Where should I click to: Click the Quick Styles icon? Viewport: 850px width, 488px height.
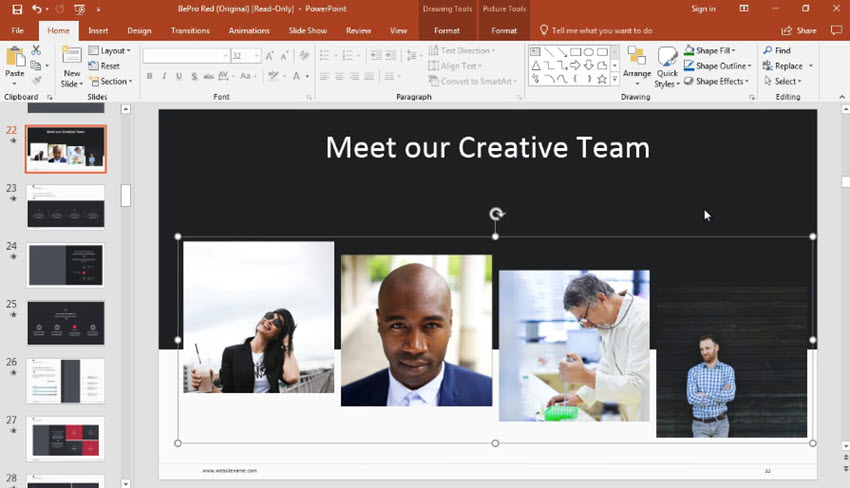tap(667, 67)
